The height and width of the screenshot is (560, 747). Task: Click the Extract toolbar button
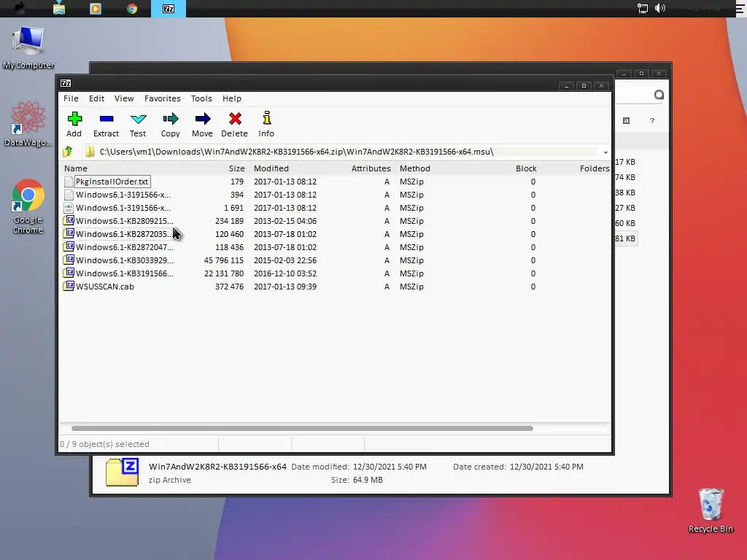coord(107,124)
